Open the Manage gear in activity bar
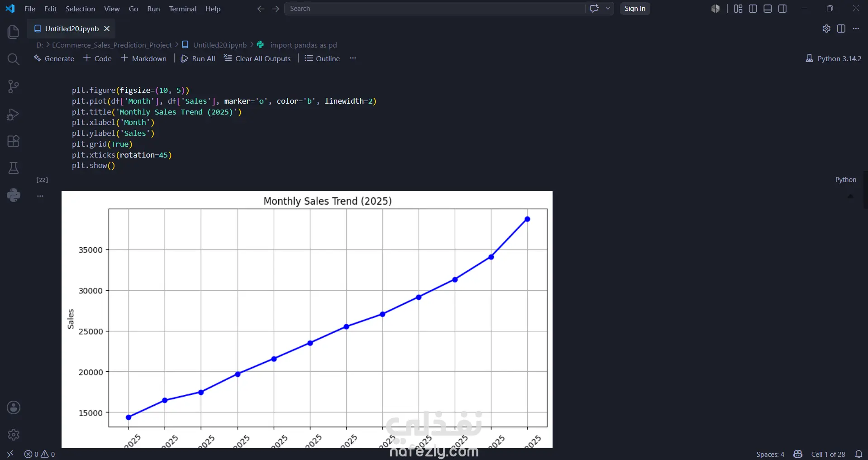 [14, 435]
